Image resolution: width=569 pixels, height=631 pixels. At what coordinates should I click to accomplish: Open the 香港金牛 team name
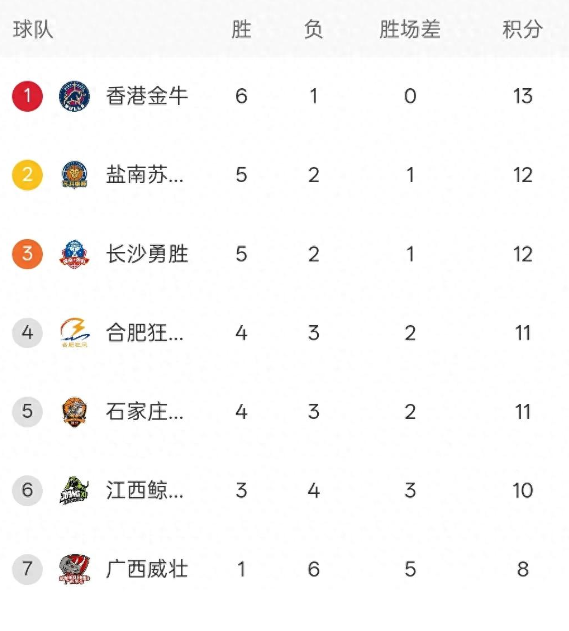pos(147,96)
